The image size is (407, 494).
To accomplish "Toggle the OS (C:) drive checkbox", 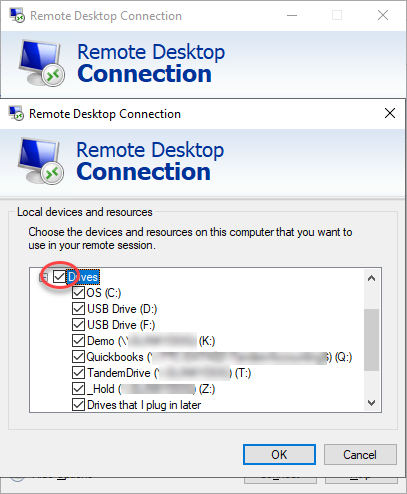I will (78, 293).
